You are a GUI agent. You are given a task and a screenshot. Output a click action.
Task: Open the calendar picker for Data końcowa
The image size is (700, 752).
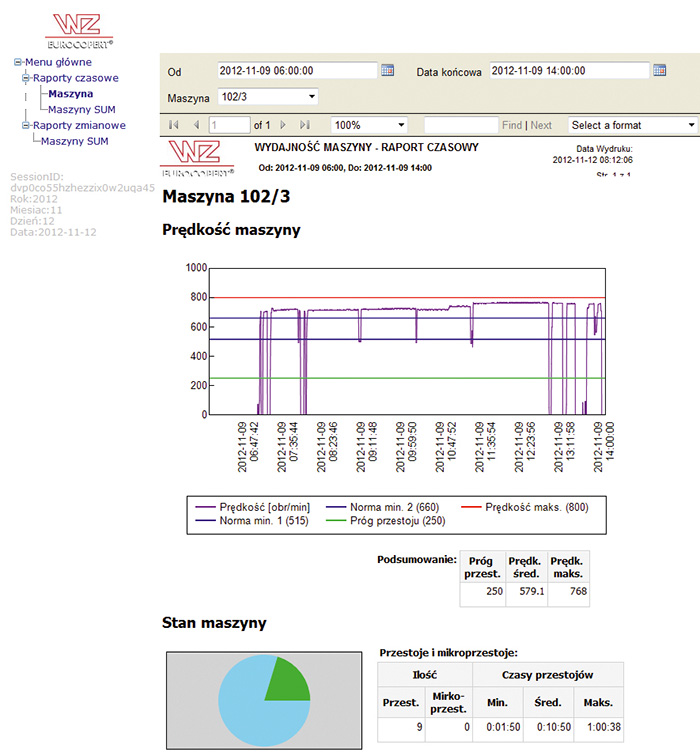pos(660,71)
